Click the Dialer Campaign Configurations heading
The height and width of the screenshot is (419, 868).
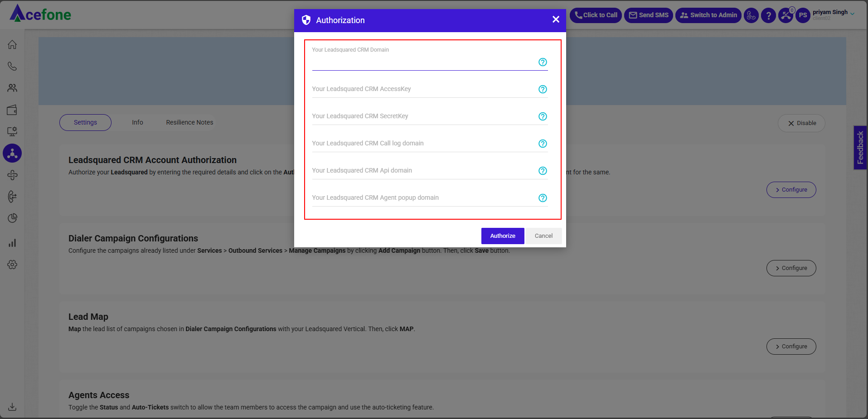[x=133, y=238]
